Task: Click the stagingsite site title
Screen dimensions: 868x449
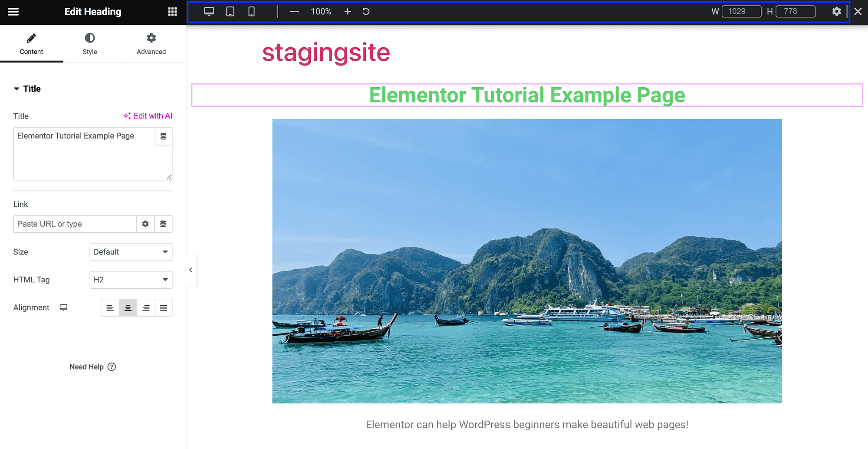Action: (x=326, y=53)
